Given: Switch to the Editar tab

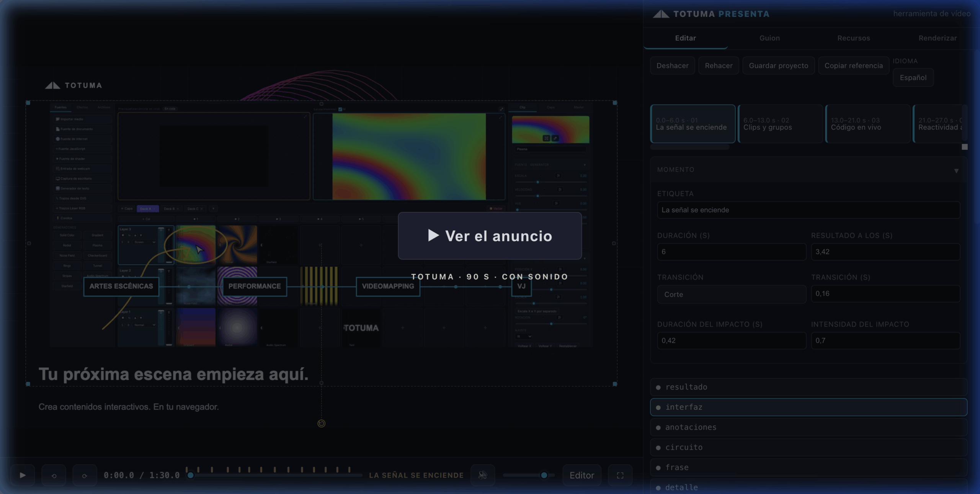Looking at the screenshot, I should (685, 38).
